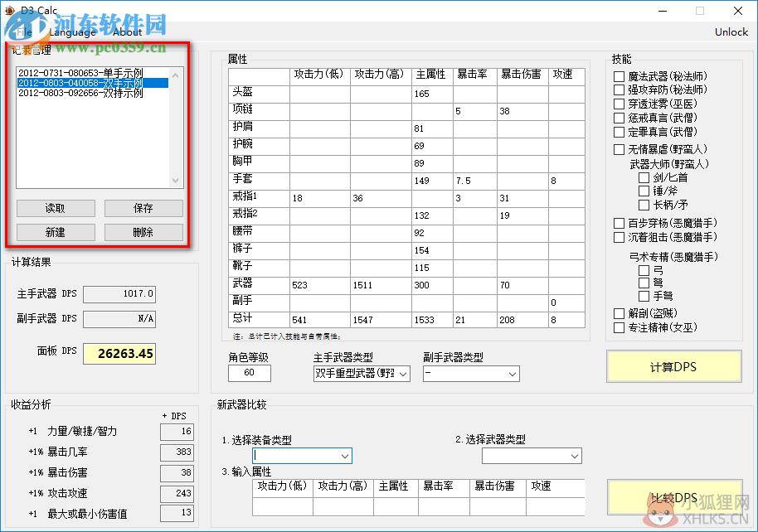Click the 面板 DPS result field
Image resolution: width=758 pixels, height=532 pixels.
[x=119, y=354]
